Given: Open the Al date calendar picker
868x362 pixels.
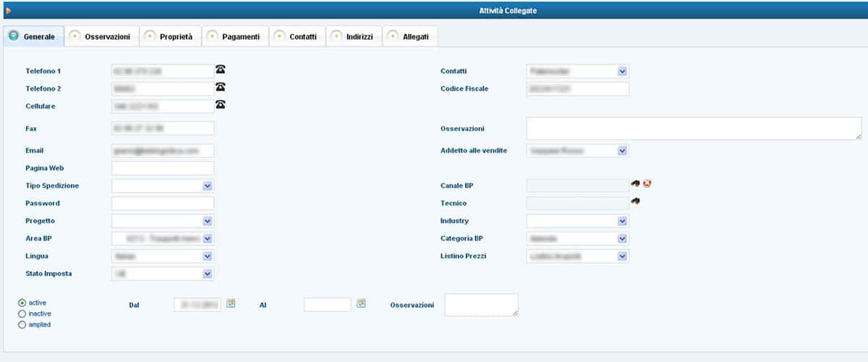Looking at the screenshot, I should coord(361,303).
